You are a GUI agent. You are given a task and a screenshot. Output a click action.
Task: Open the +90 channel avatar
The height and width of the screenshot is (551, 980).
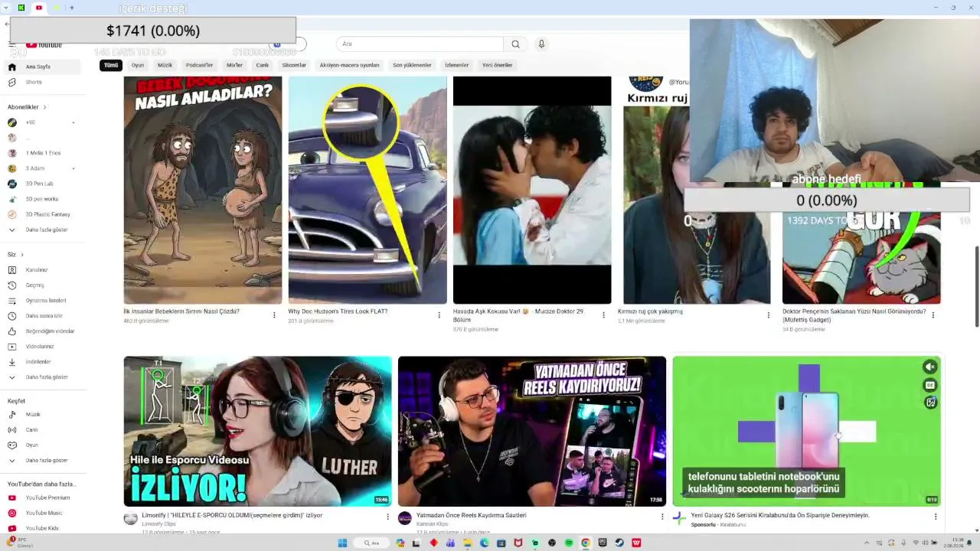coord(11,122)
